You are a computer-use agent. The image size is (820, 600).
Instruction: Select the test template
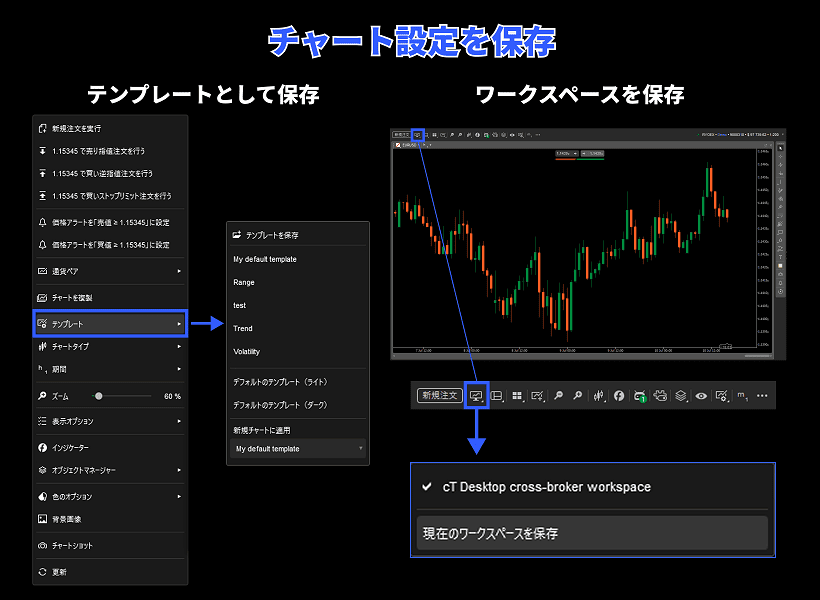tap(298, 305)
